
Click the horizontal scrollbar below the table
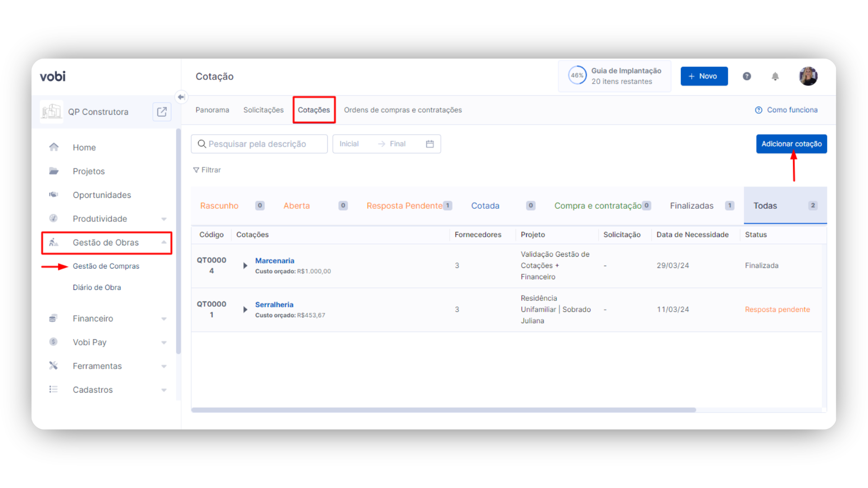tap(443, 410)
